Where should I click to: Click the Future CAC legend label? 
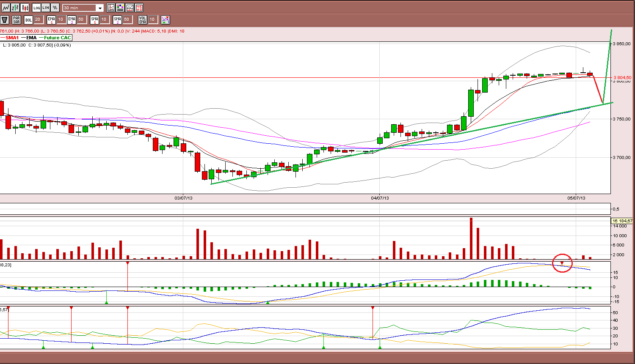pos(58,38)
